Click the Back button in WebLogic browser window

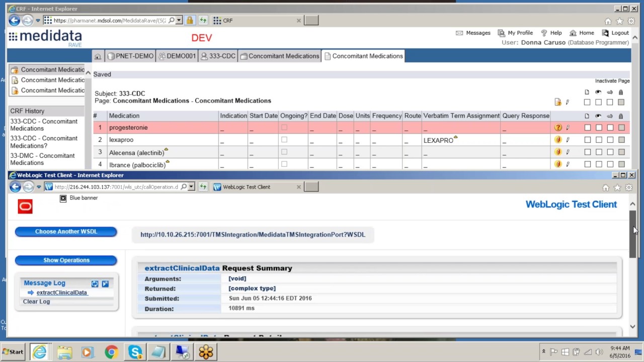click(x=15, y=187)
